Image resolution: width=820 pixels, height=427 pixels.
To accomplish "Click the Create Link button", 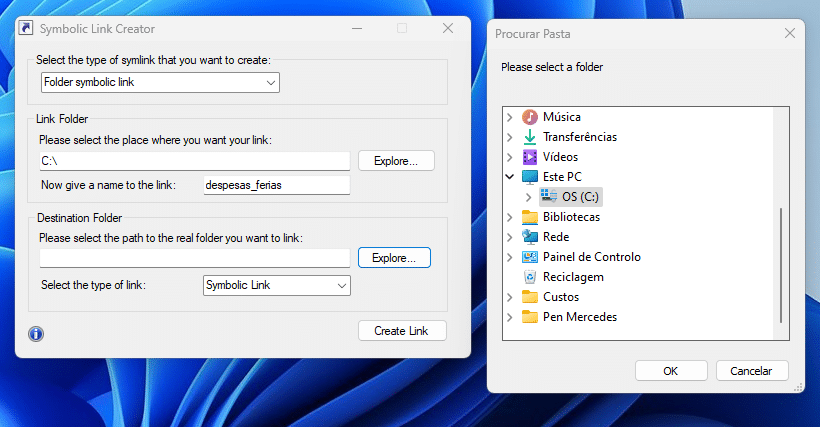I will [402, 331].
